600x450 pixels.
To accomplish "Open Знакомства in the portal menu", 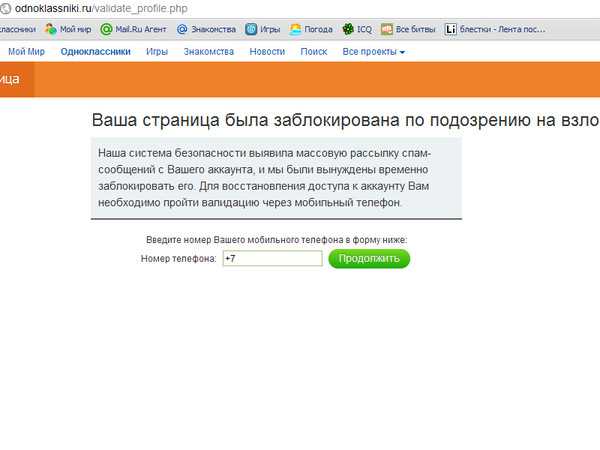I will tap(209, 52).
